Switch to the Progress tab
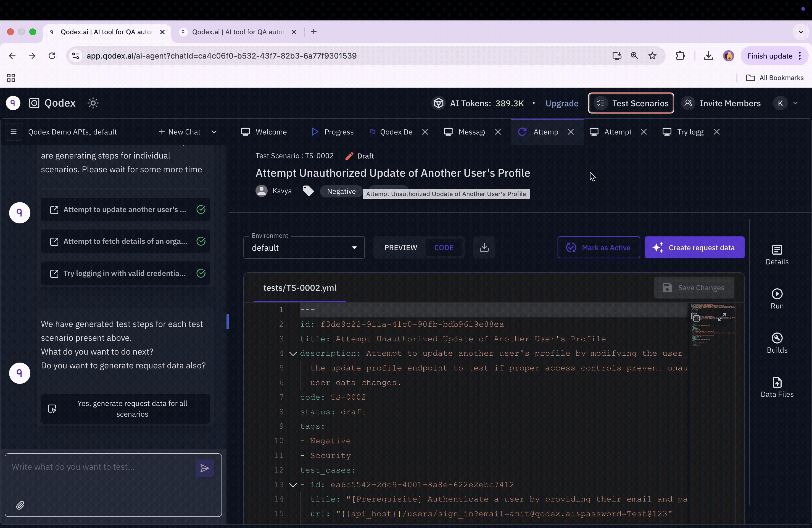 coord(332,132)
